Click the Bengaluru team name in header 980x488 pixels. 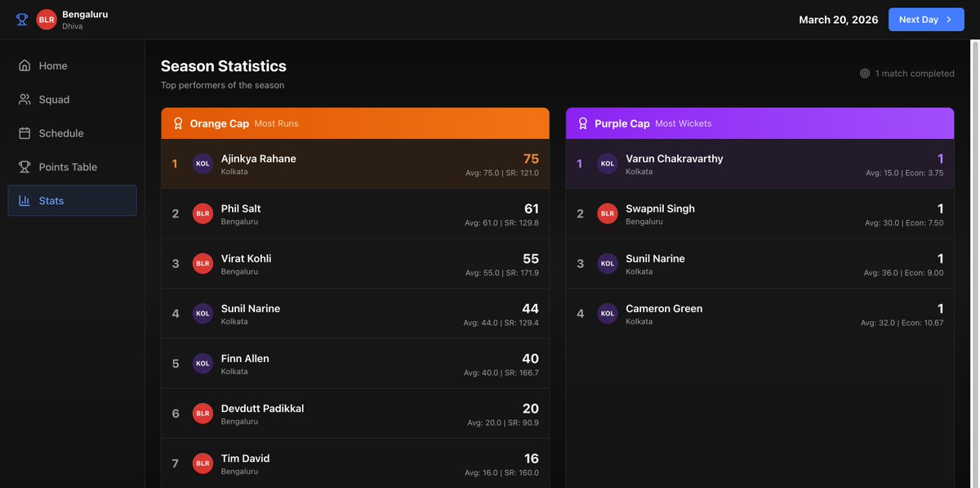[x=85, y=14]
